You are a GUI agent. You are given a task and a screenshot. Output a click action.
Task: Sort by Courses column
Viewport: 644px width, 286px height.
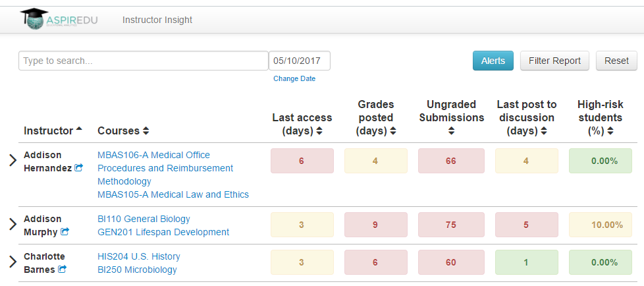[146, 131]
